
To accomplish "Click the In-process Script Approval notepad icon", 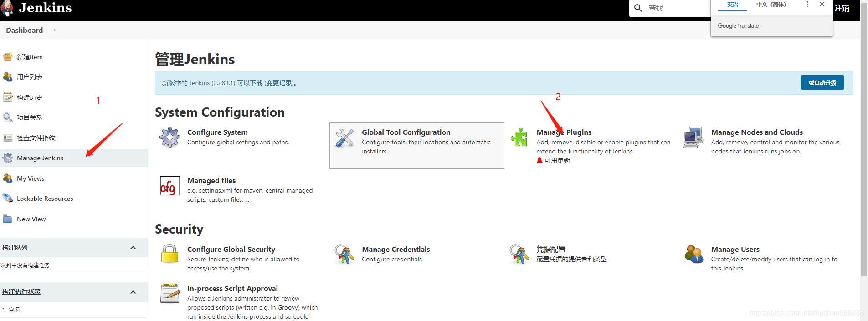I will [x=170, y=293].
